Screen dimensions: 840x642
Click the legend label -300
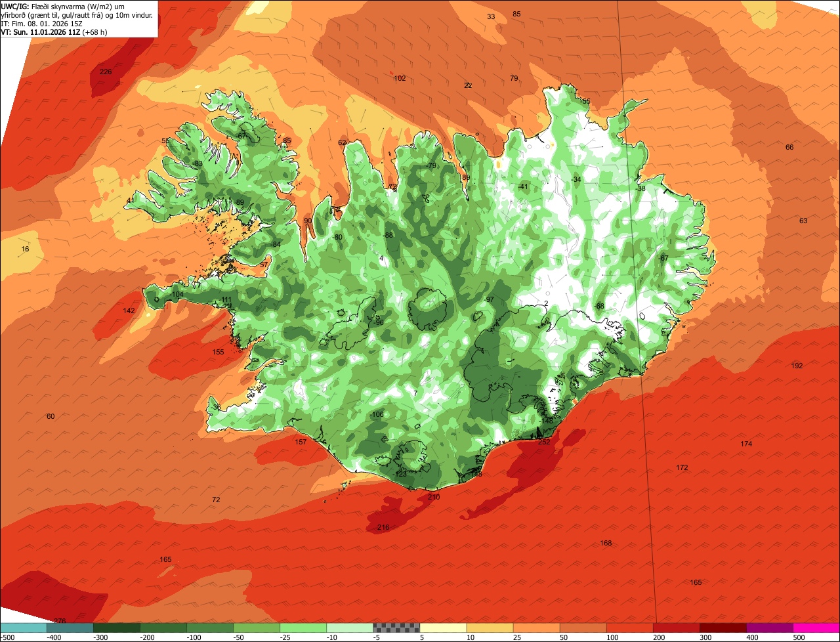101,637
